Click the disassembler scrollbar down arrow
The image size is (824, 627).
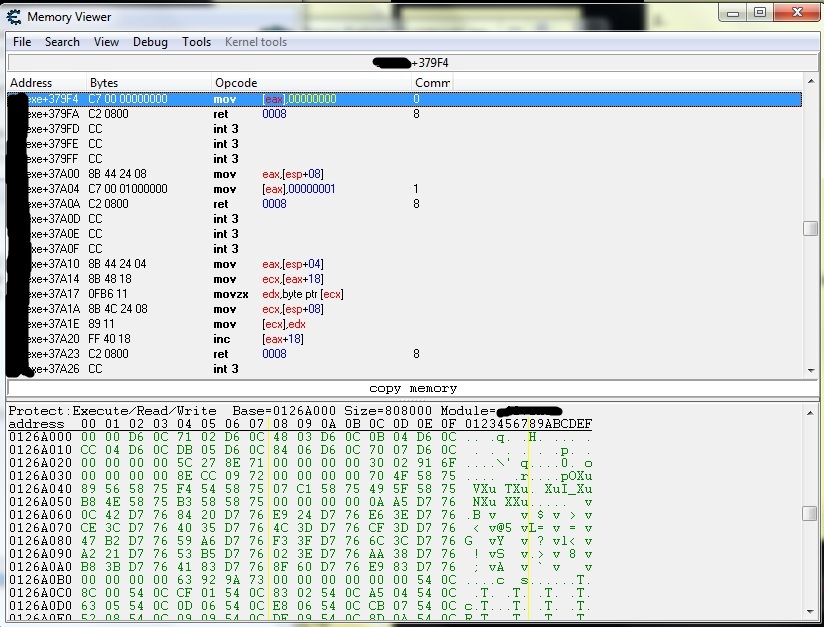pos(810,370)
